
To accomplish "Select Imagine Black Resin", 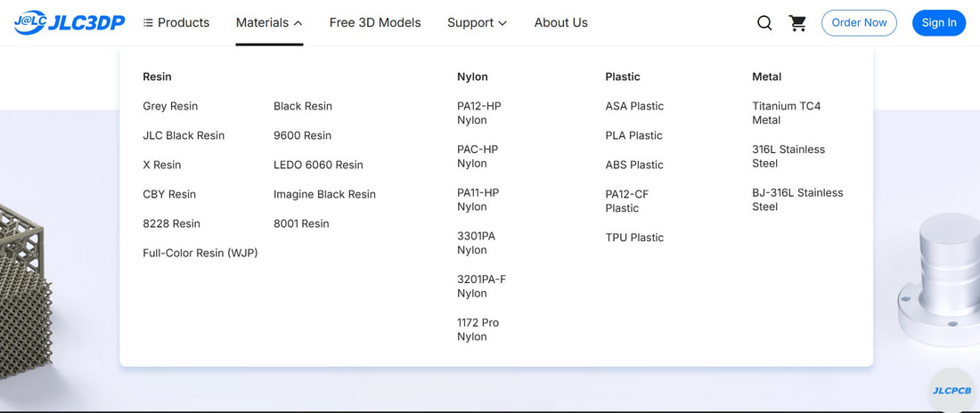I will click(x=324, y=194).
